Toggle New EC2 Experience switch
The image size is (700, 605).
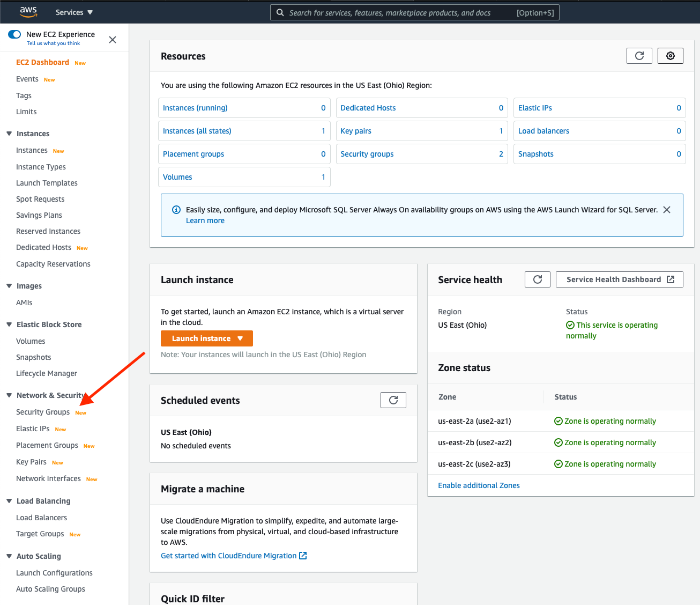pos(14,34)
